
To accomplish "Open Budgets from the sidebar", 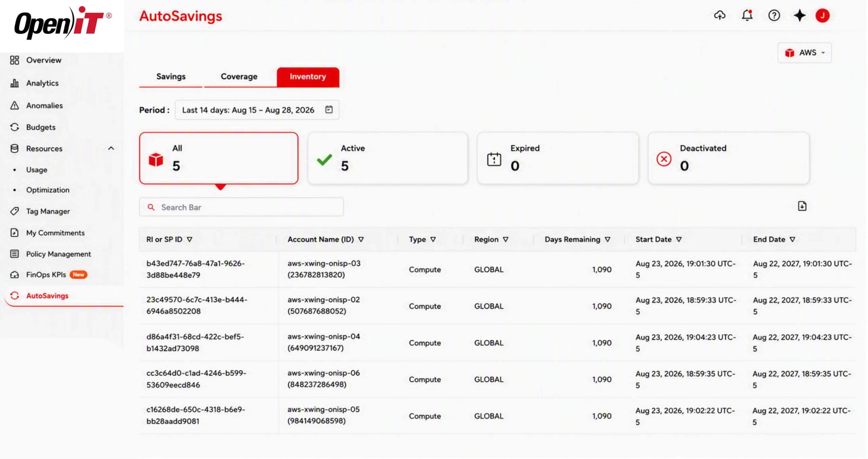I will tap(41, 127).
